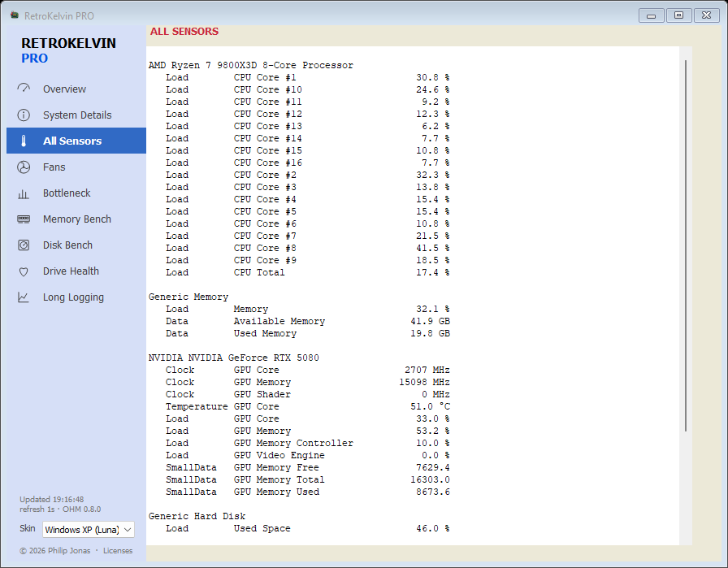This screenshot has height=568, width=728.
Task: Click the refresh 1s OHM 0.8.0 text
Action: point(60,509)
